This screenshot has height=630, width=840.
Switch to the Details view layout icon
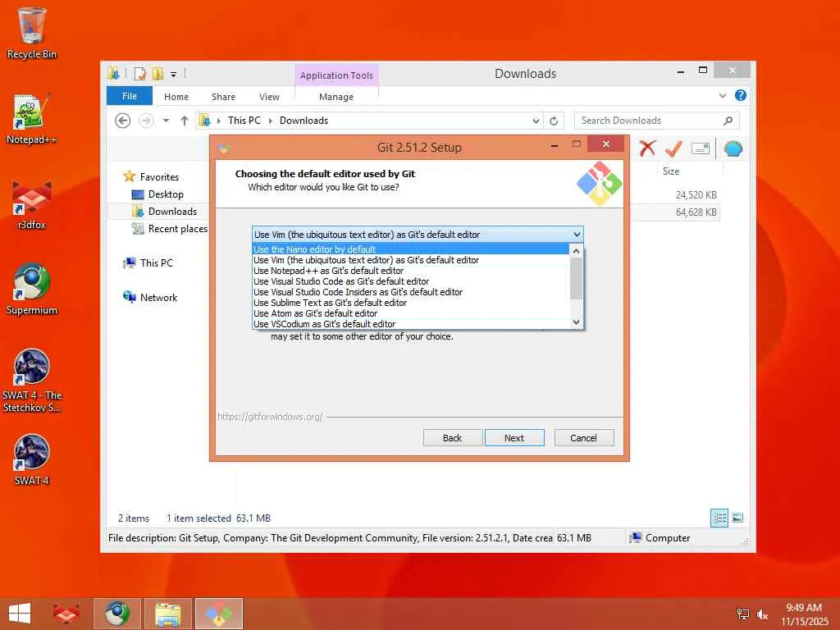pyautogui.click(x=719, y=518)
